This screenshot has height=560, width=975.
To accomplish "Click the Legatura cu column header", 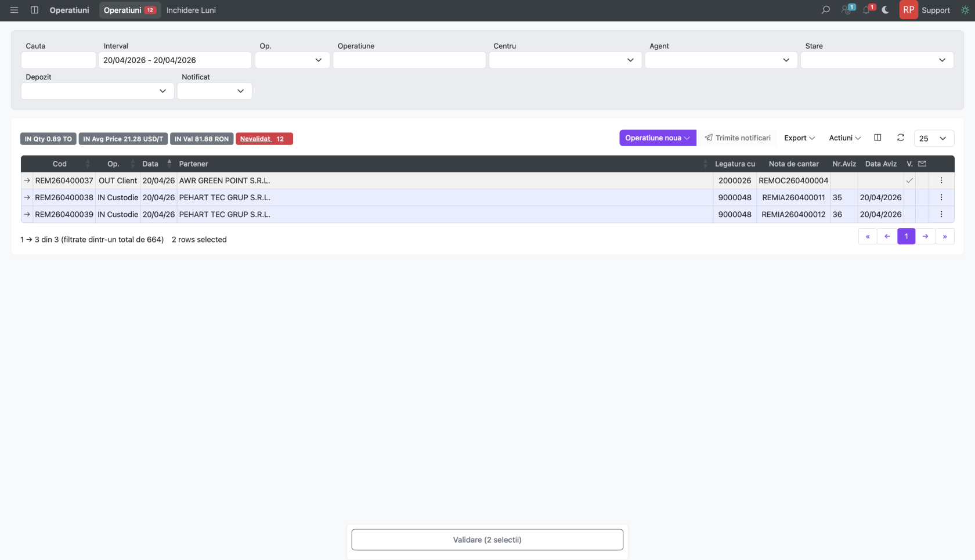I will (x=735, y=164).
